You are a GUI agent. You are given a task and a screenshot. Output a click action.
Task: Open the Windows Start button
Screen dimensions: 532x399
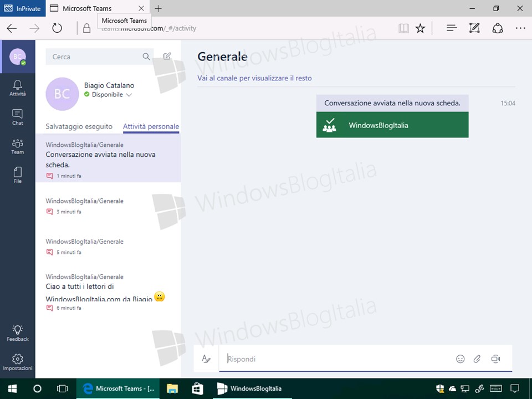tap(12, 388)
